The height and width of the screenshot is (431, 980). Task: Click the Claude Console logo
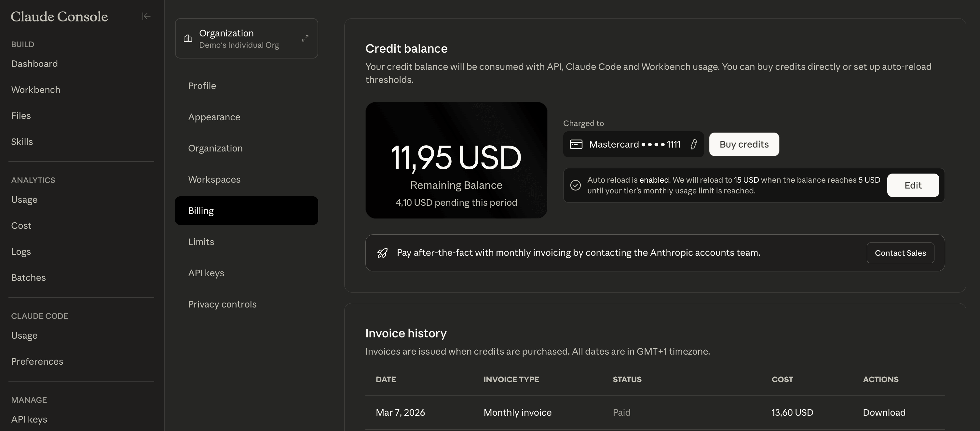(59, 16)
